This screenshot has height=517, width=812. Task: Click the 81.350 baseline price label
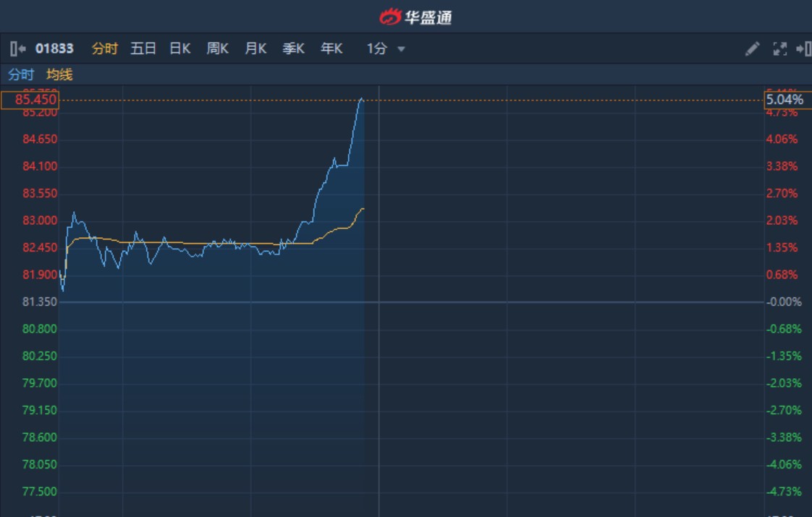40,302
